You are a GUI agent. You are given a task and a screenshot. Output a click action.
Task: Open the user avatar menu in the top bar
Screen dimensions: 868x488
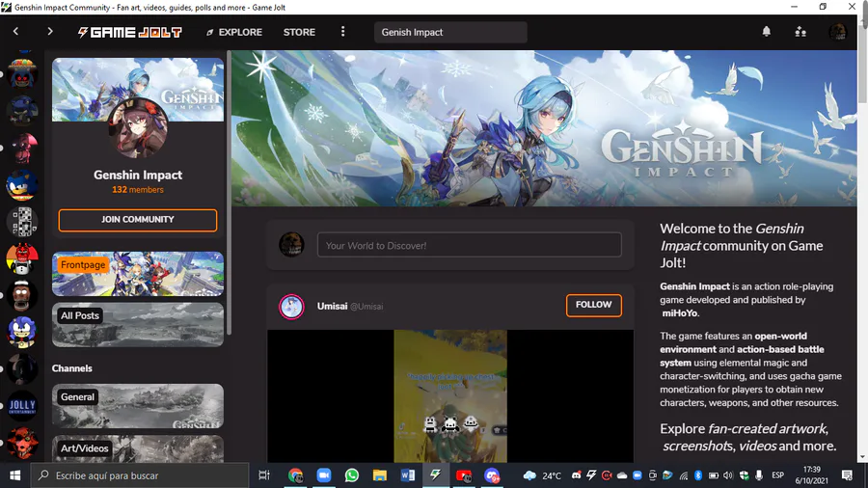pyautogui.click(x=837, y=32)
